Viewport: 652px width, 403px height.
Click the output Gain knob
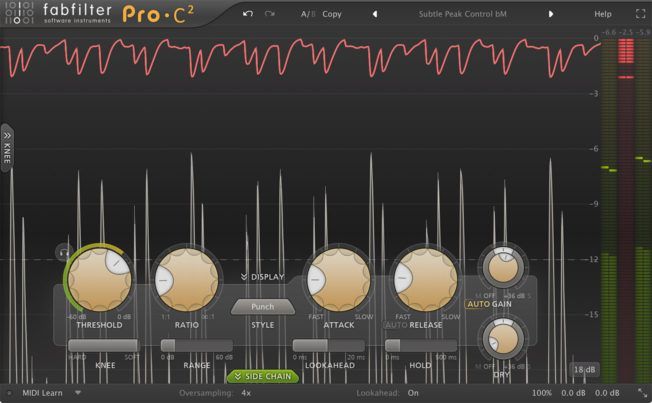504,268
